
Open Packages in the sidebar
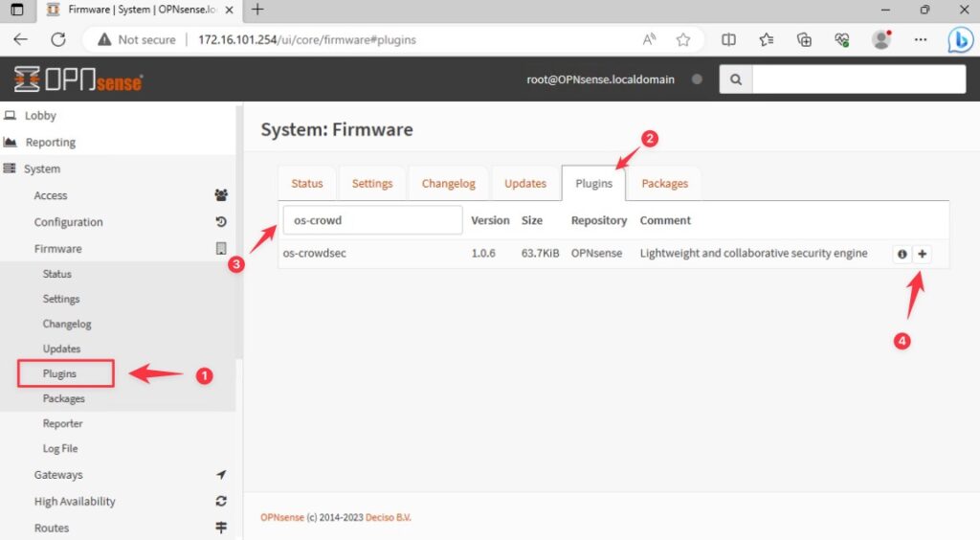[63, 398]
